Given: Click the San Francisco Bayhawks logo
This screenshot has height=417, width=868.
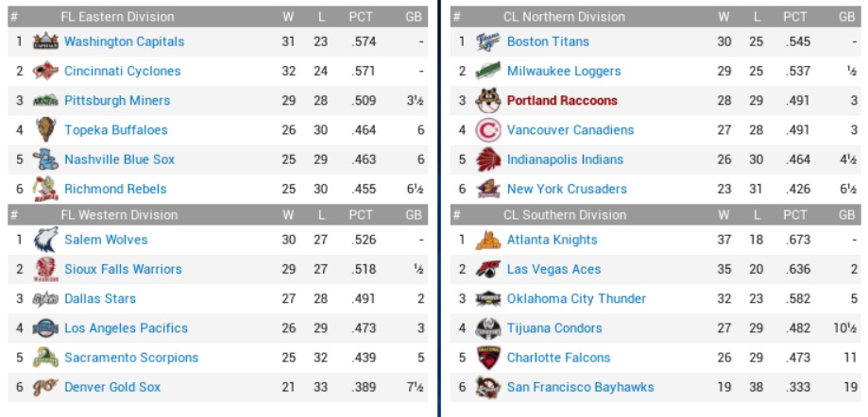Looking at the screenshot, I should tap(488, 387).
